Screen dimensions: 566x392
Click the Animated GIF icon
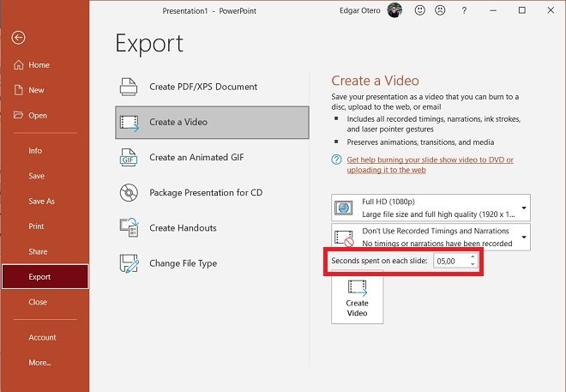coord(129,157)
